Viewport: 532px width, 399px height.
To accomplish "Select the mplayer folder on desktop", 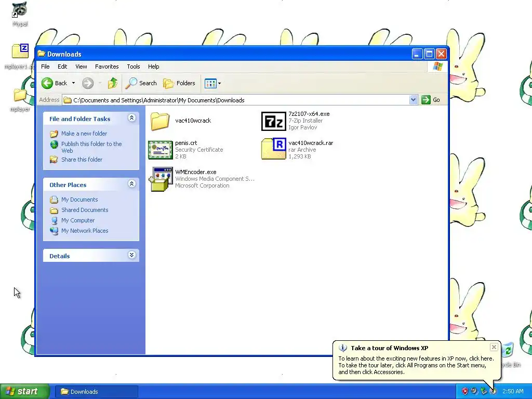I will (20, 95).
